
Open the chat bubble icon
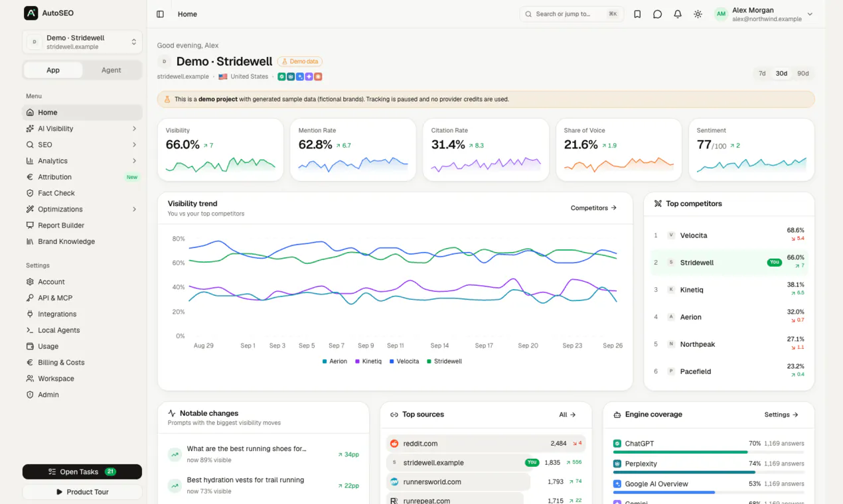[657, 14]
